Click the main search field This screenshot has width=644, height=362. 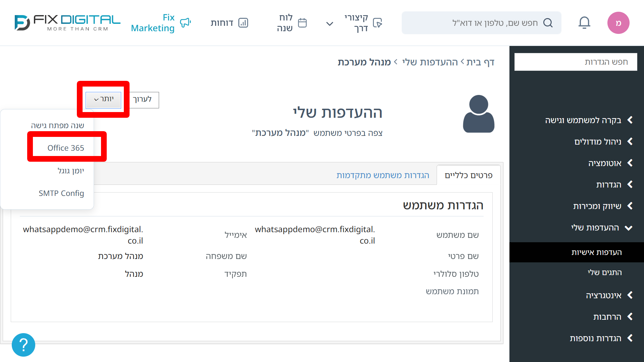tap(482, 23)
